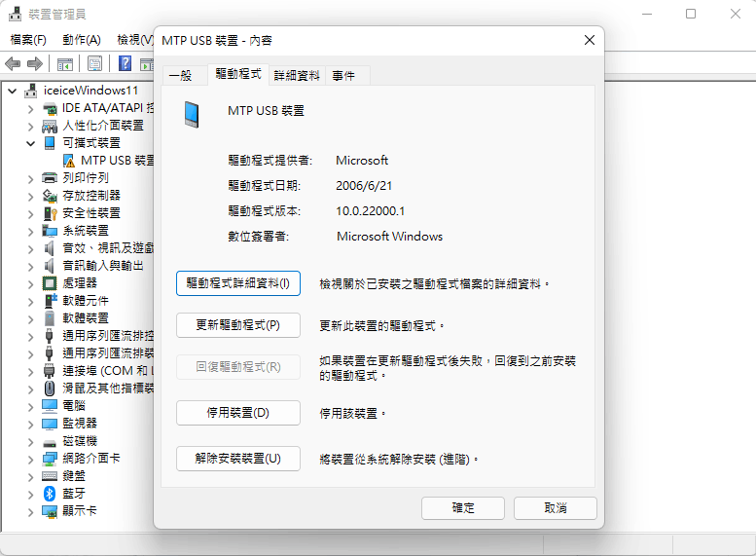Click the 藍牙 Bluetooth icon

pyautogui.click(x=50, y=494)
